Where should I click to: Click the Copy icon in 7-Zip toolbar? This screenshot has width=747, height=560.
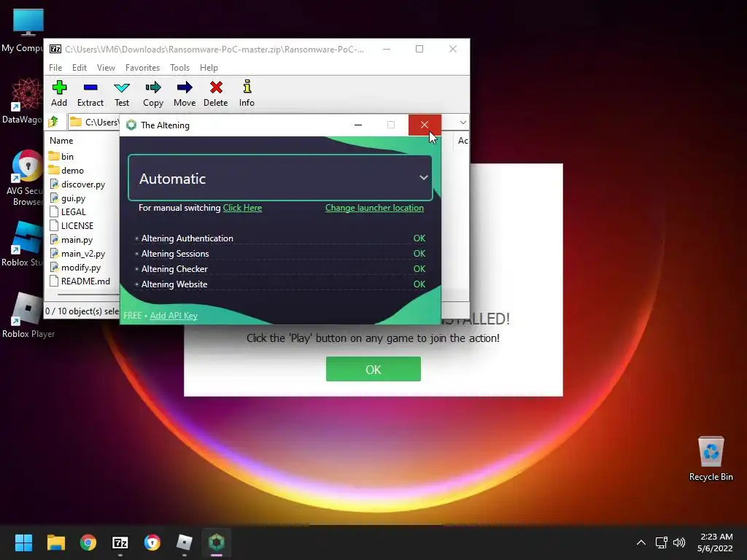click(x=153, y=93)
